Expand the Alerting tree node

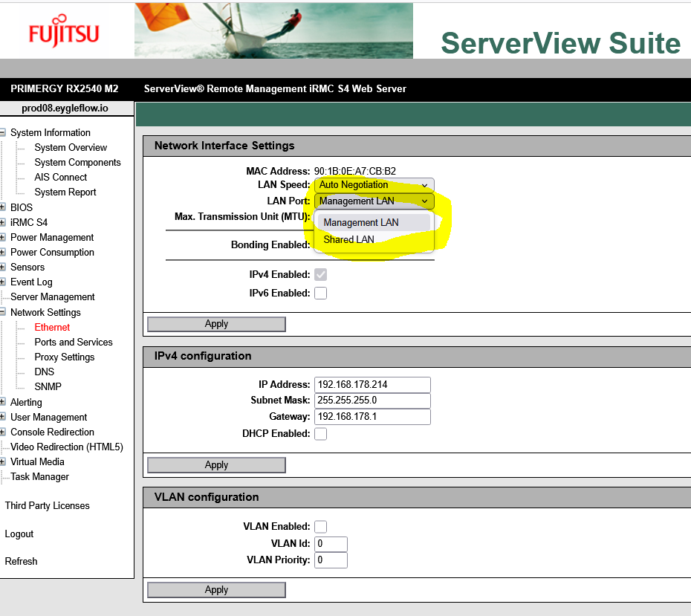tap(3, 402)
